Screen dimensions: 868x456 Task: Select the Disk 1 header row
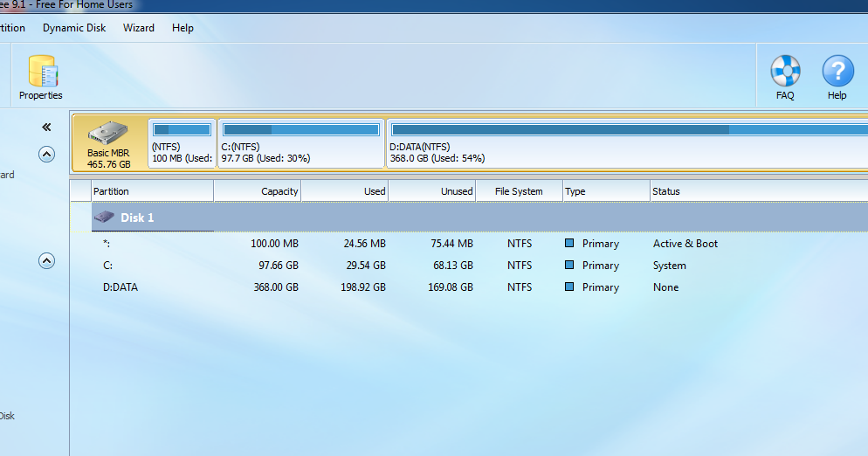479,218
